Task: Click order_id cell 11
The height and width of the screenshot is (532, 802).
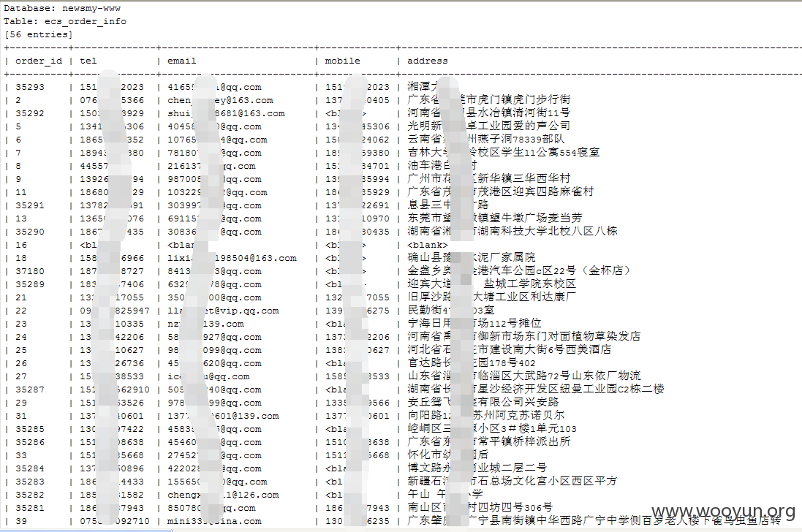Action: (21, 192)
